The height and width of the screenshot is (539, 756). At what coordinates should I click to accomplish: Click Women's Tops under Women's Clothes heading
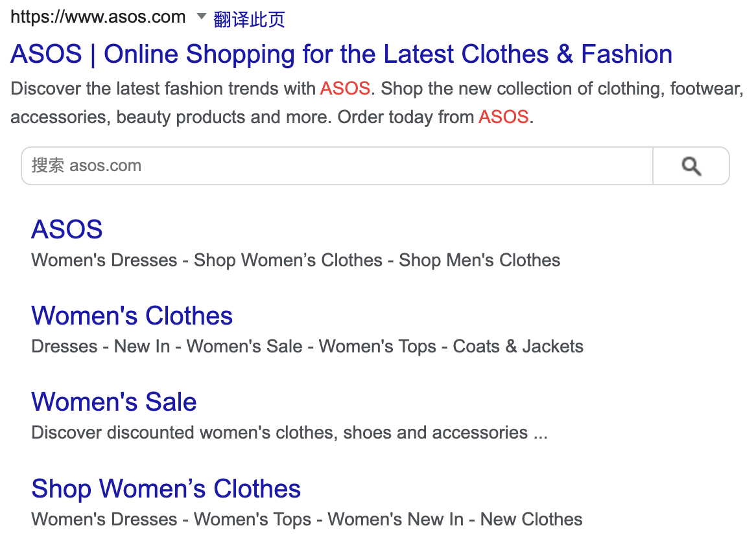[377, 347]
